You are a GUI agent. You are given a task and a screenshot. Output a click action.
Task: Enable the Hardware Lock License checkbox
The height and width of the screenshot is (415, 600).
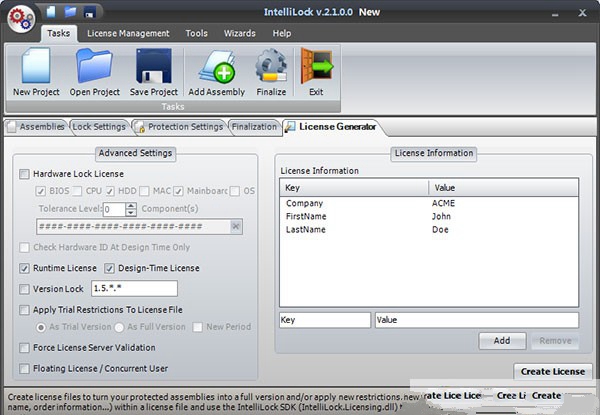click(x=24, y=174)
